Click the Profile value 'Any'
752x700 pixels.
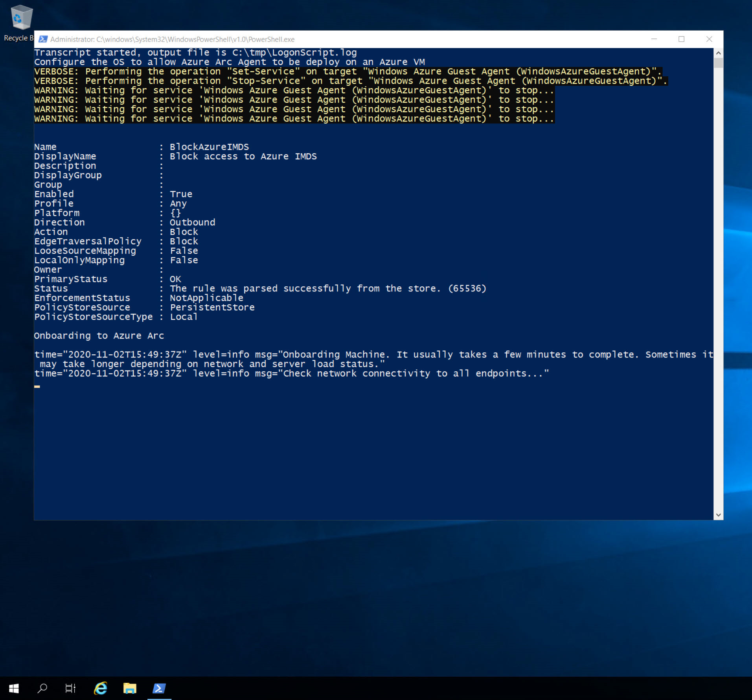click(178, 204)
